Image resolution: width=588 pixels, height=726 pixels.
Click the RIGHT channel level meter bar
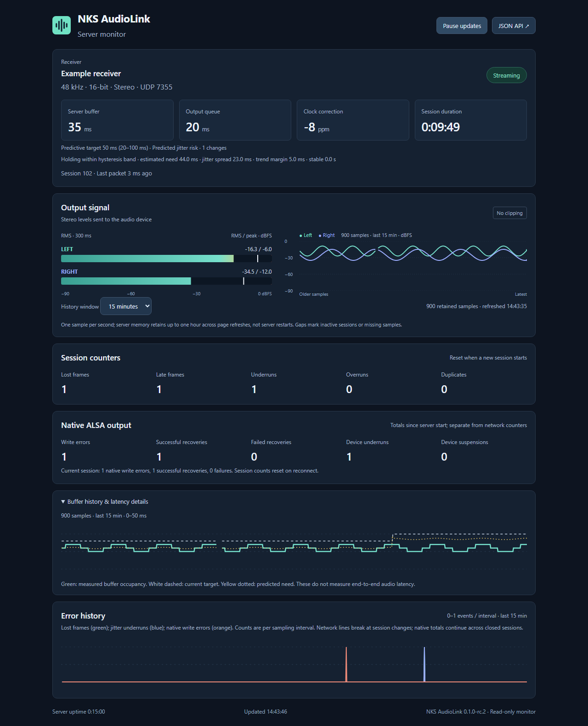coord(166,281)
